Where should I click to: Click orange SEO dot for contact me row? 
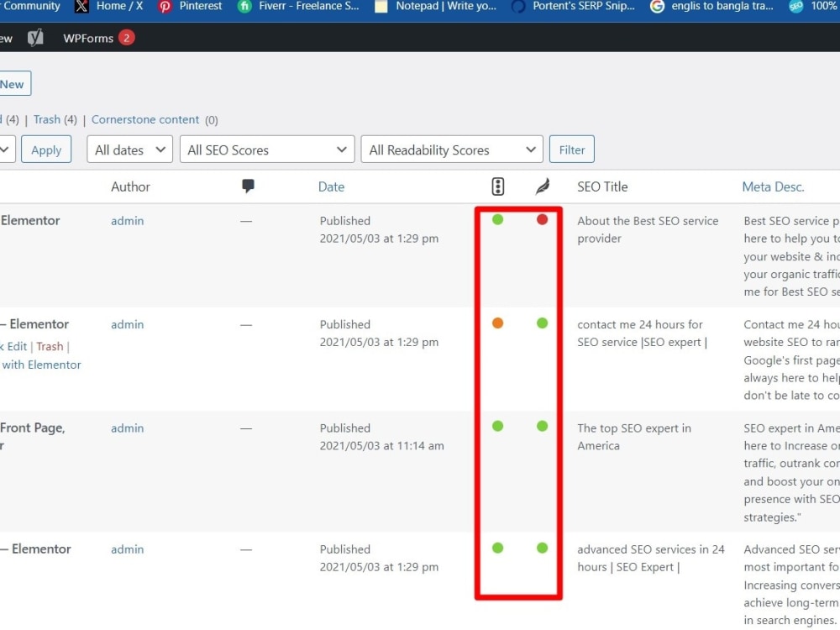(497, 323)
